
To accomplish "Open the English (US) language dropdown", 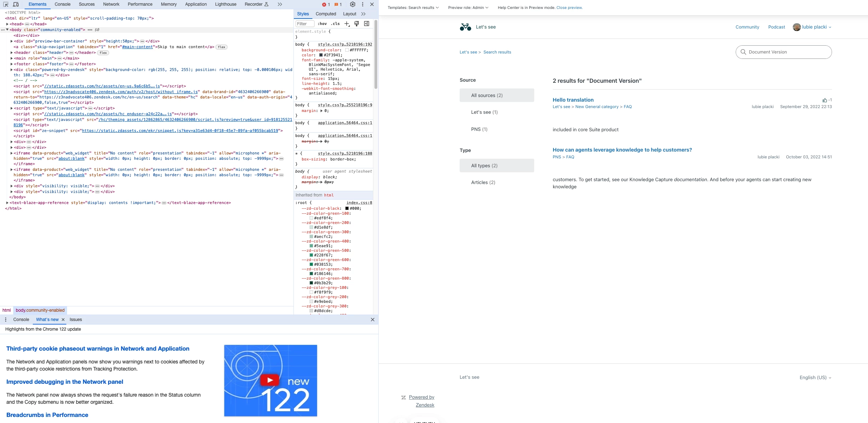I will [x=815, y=377].
